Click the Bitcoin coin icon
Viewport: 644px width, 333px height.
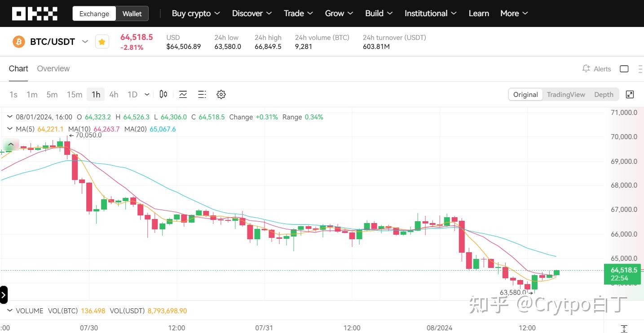pyautogui.click(x=19, y=42)
